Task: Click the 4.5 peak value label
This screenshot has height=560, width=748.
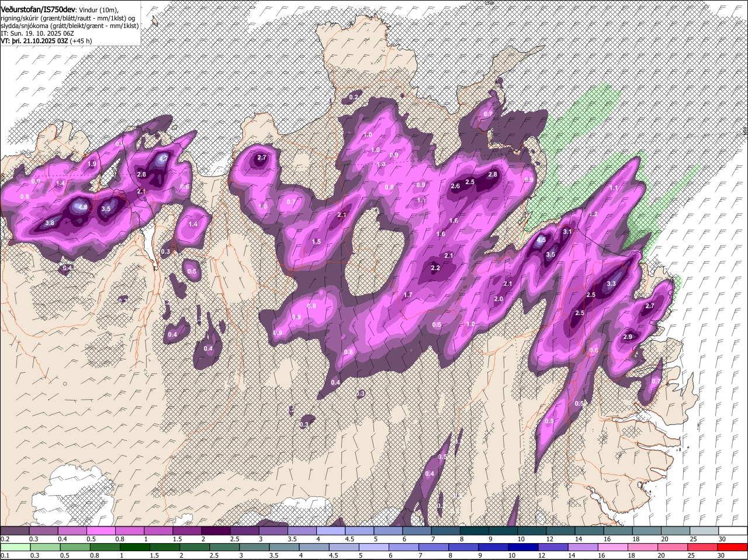Action: pos(541,240)
